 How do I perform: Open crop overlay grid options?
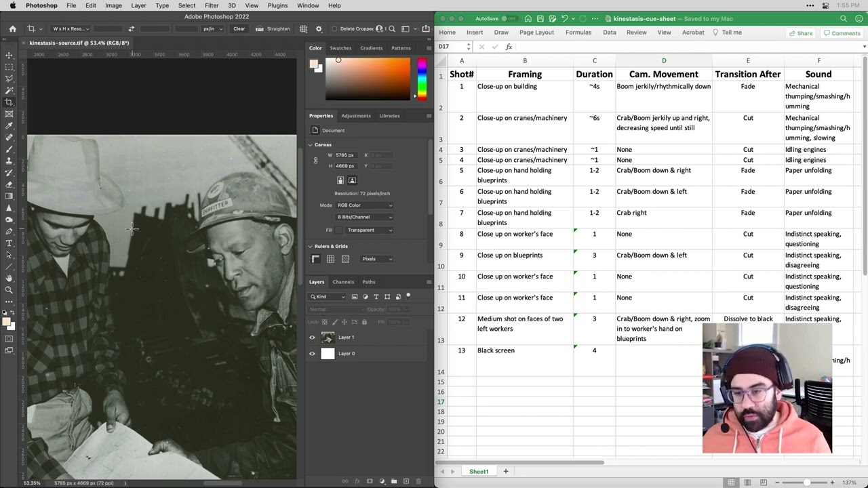(303, 29)
